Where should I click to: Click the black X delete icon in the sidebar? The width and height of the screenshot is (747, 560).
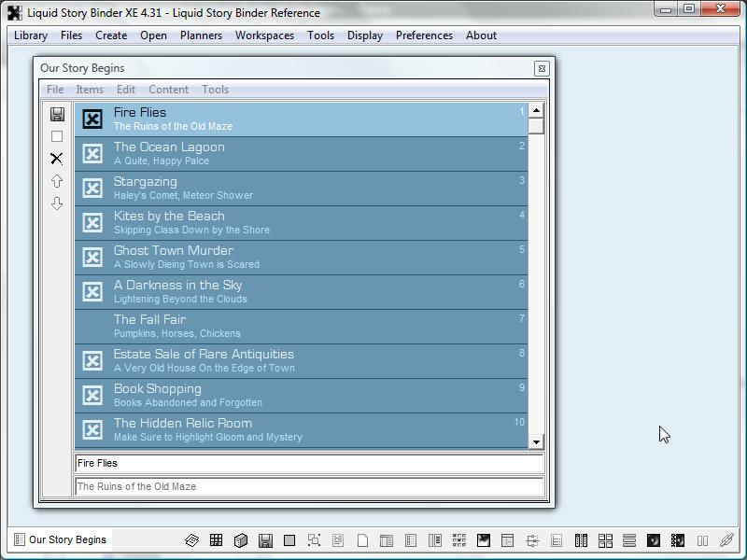[57, 159]
